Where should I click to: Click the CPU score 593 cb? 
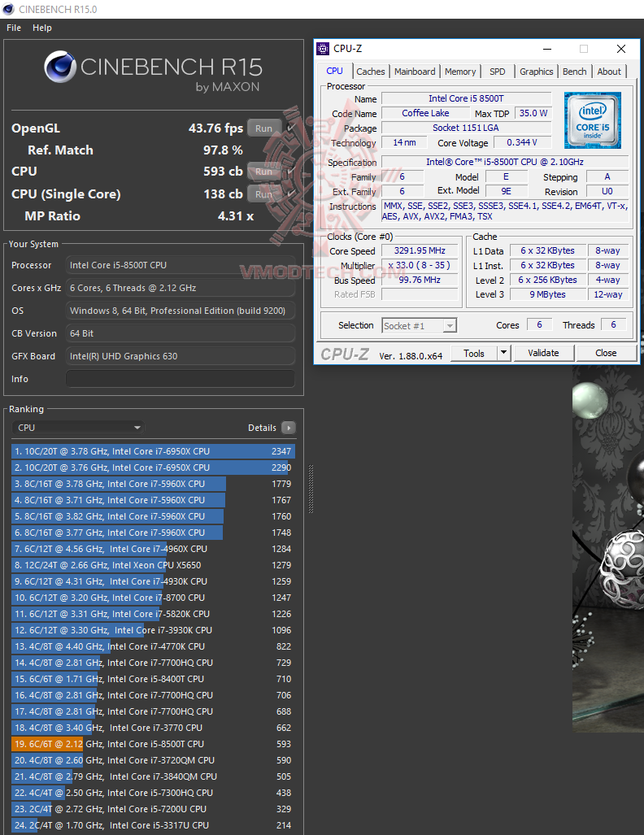pos(223,172)
